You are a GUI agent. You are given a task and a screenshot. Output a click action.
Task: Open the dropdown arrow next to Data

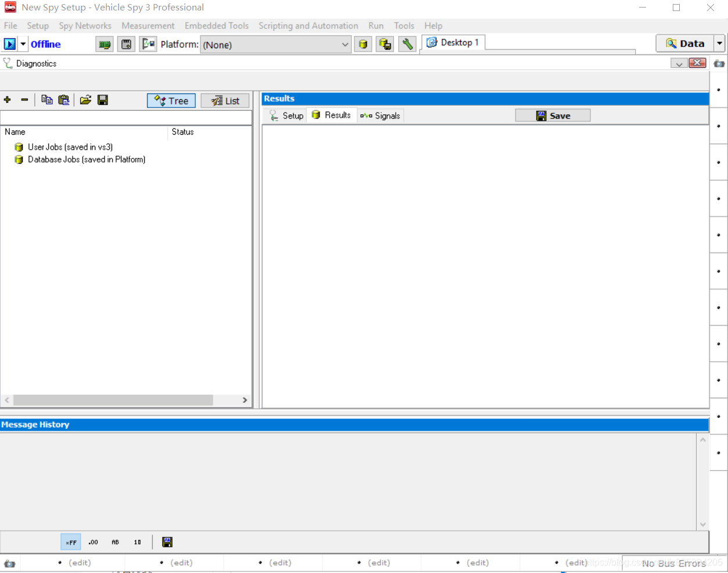720,44
